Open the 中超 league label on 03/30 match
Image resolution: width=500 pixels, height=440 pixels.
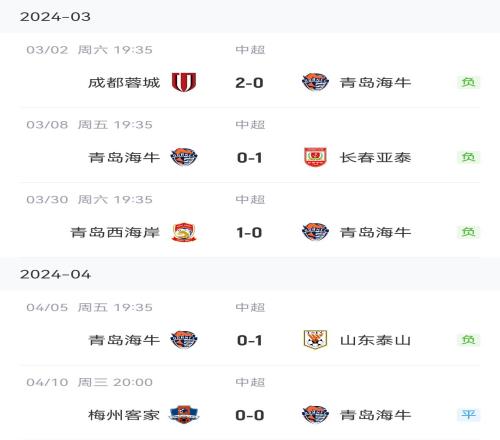point(250,199)
